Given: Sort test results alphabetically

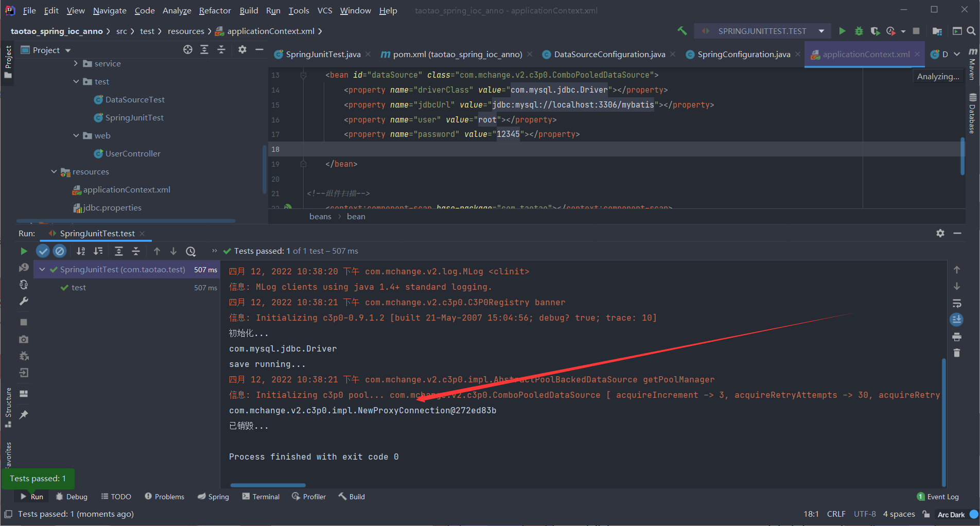Looking at the screenshot, I should [x=81, y=251].
